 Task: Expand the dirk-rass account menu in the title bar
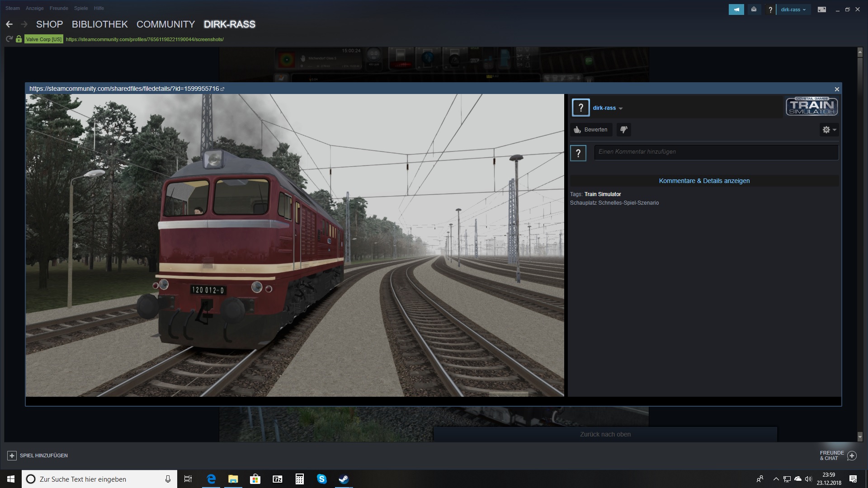tap(793, 9)
